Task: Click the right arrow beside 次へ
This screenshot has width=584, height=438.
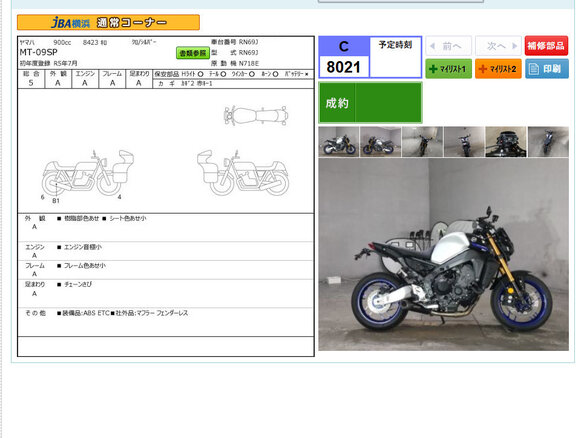Action: click(514, 46)
